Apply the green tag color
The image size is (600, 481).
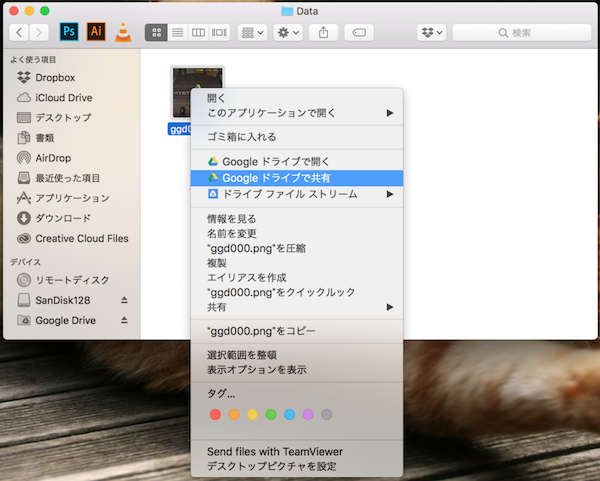point(271,414)
